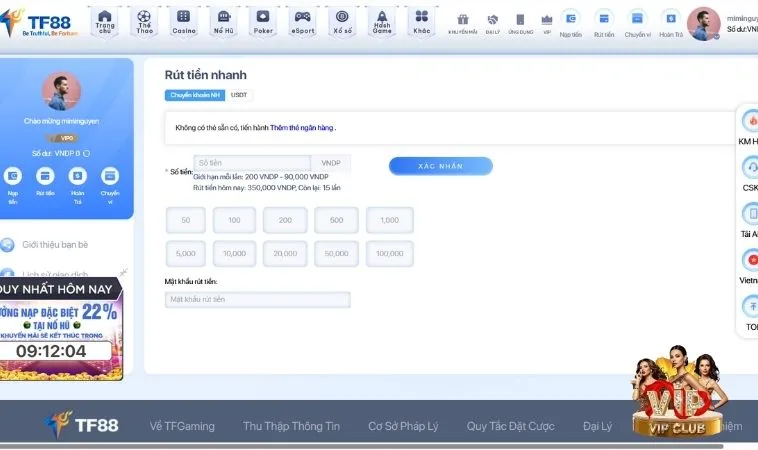Click the sidebar profile avatar picture
This screenshot has width=758, height=450.
pos(61,92)
